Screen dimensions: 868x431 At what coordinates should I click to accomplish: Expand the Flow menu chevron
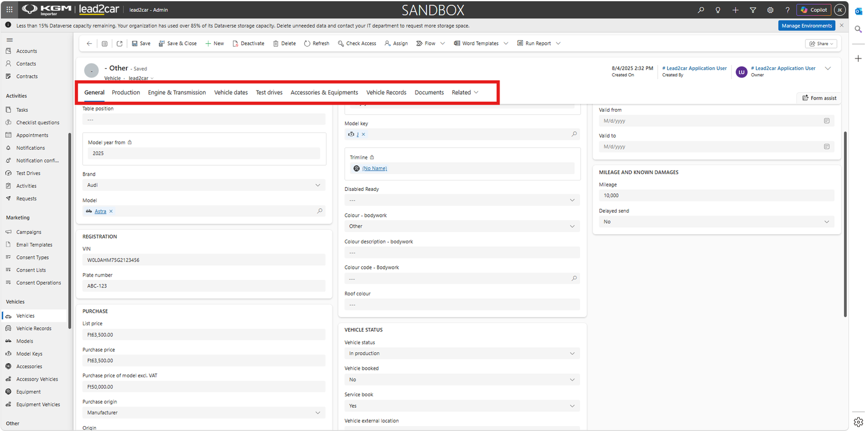tap(443, 43)
